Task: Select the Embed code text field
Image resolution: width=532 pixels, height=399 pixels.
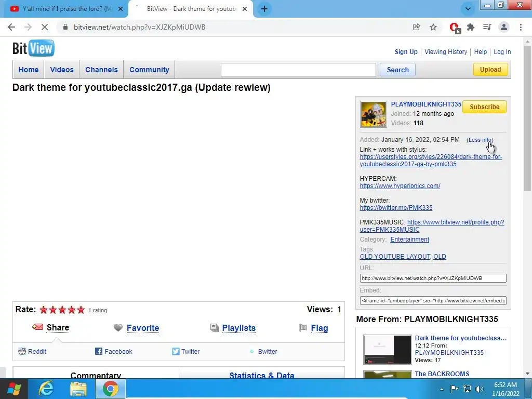Action: [x=433, y=301]
